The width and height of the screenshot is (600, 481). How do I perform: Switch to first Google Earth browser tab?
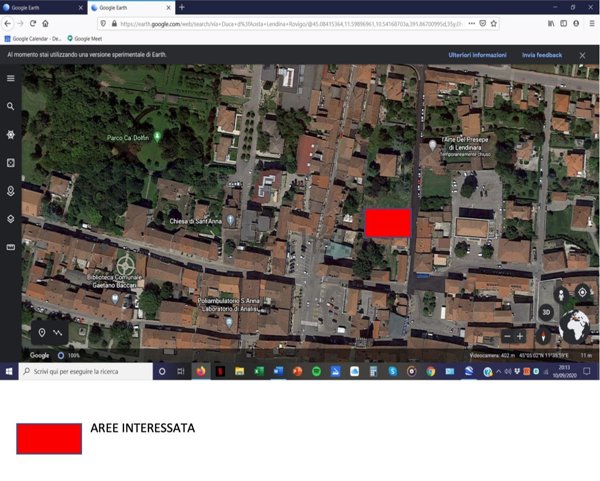(43, 8)
